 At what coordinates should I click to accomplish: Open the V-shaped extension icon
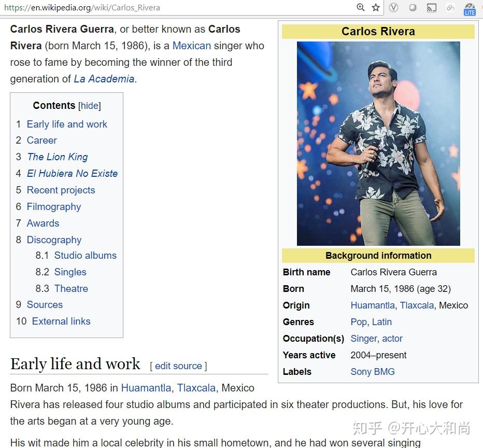pyautogui.click(x=393, y=7)
